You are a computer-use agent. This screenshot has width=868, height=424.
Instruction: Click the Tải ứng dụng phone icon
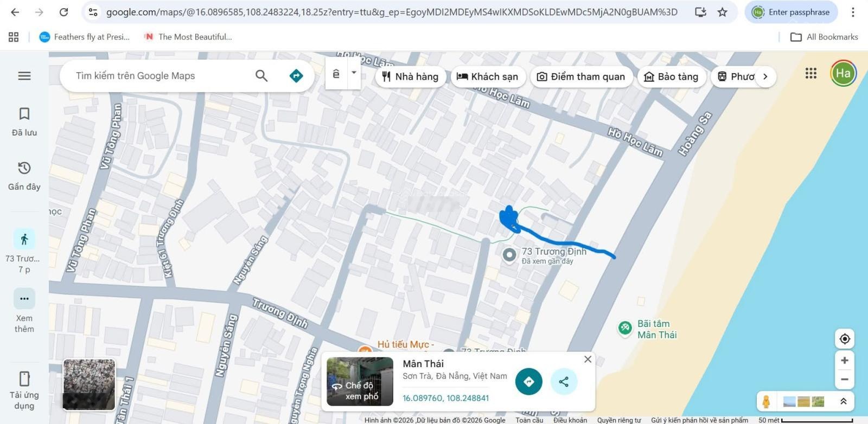[x=24, y=378]
